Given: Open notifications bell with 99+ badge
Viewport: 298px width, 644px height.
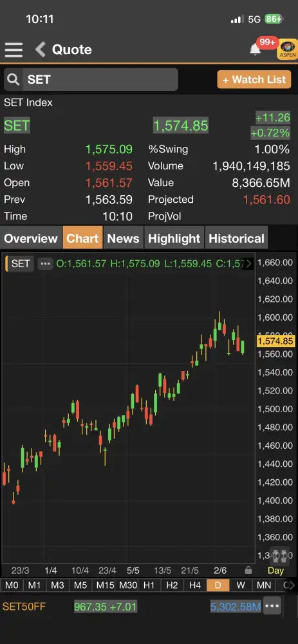Looking at the screenshot, I should click(x=256, y=50).
